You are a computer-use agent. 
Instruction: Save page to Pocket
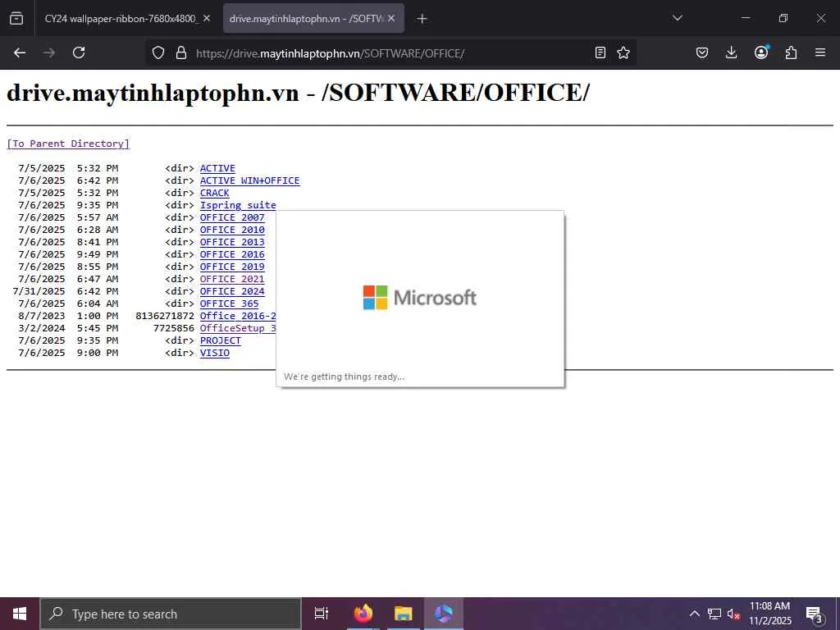[702, 52]
